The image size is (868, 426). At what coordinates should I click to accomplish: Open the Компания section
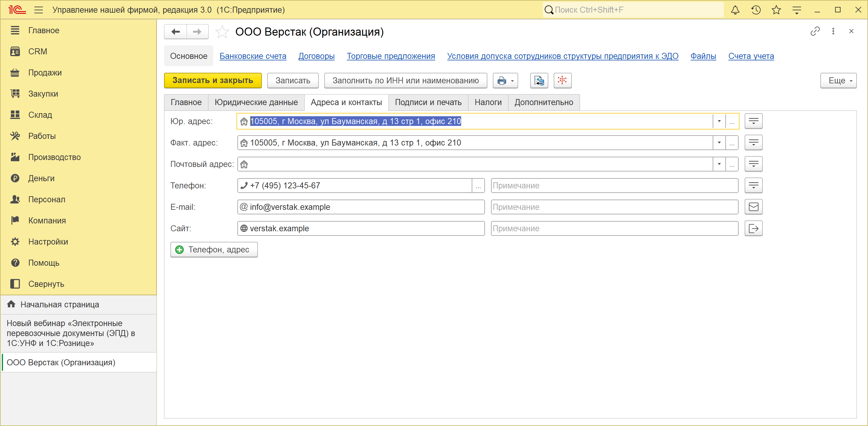pyautogui.click(x=78, y=221)
